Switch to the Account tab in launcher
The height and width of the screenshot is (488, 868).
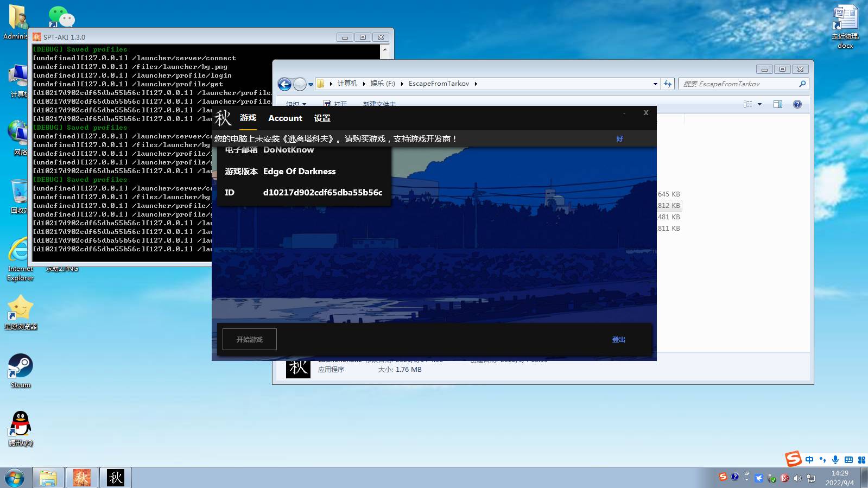(x=285, y=118)
